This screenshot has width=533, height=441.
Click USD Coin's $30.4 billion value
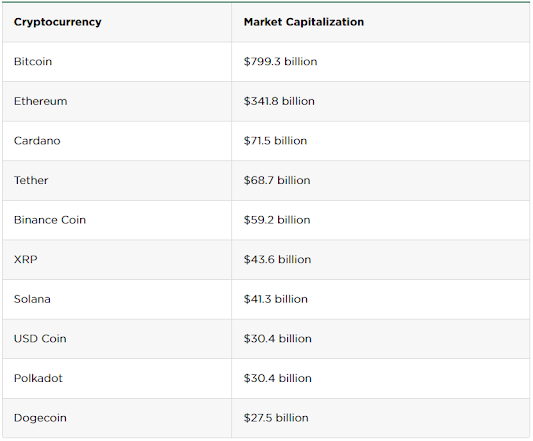[x=277, y=339]
